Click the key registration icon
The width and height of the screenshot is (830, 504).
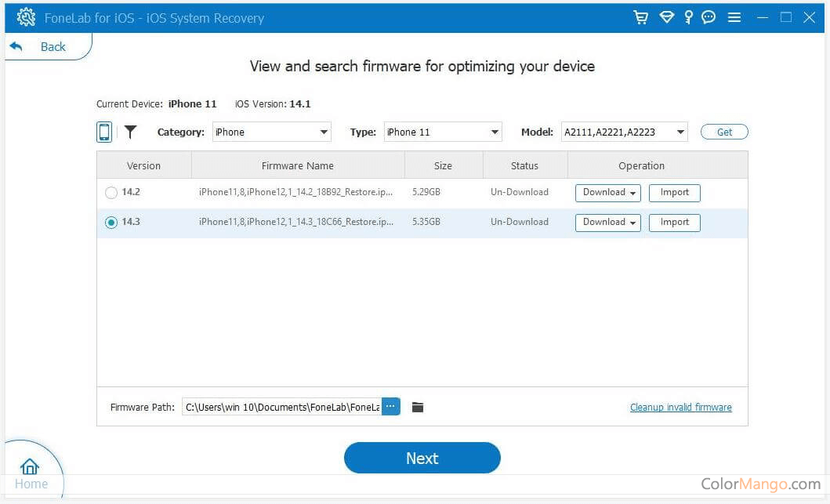coord(688,16)
